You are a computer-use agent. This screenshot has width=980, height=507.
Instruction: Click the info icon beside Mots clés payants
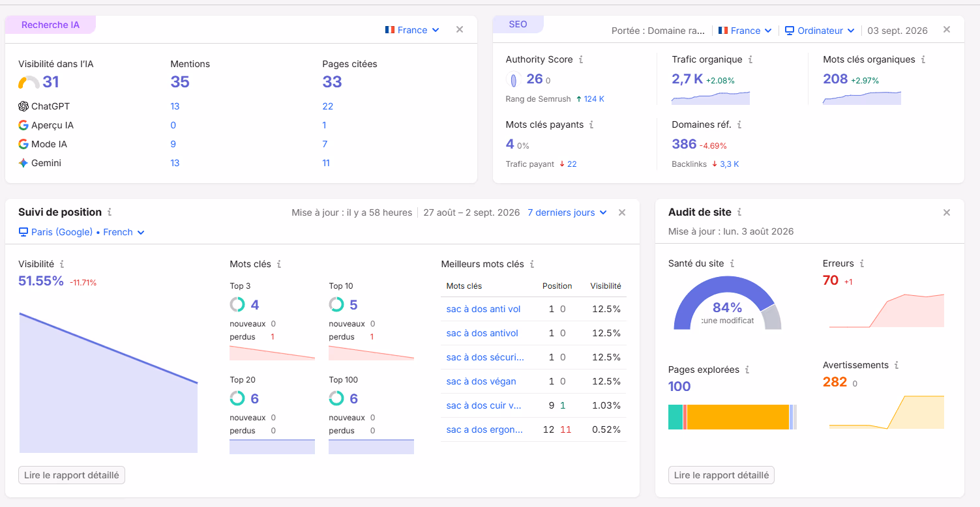(591, 124)
